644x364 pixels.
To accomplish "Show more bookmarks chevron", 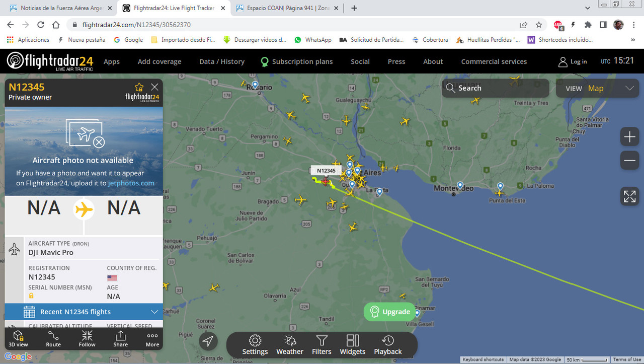I will point(633,40).
